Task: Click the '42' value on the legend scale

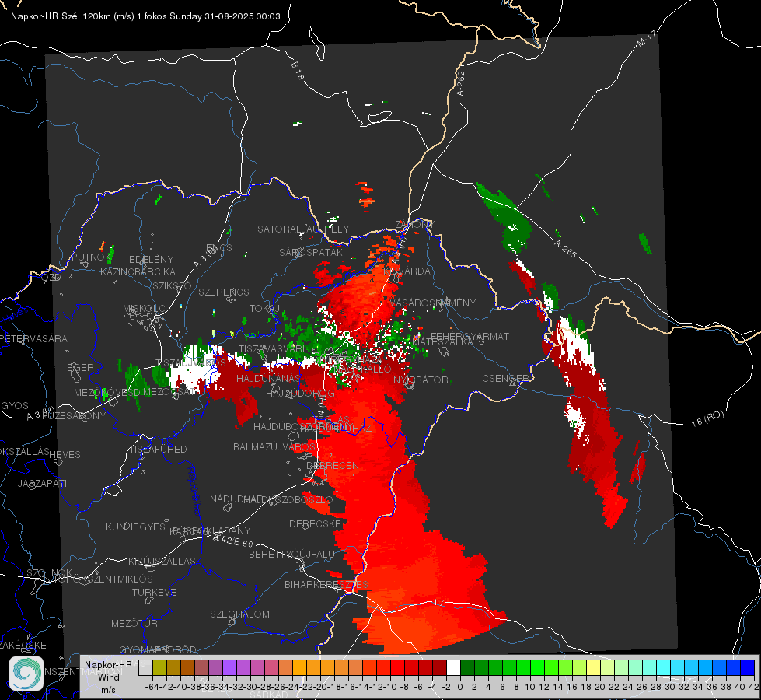Action: [753, 687]
